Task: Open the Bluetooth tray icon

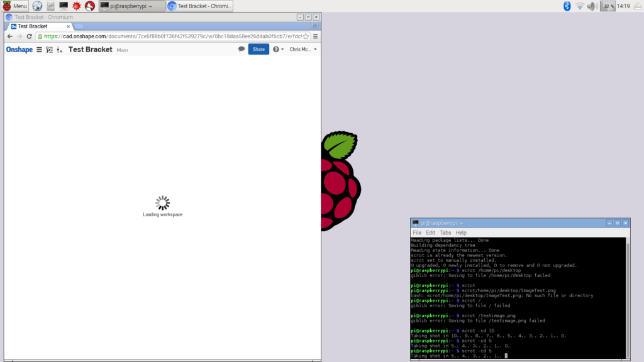Action: click(567, 6)
